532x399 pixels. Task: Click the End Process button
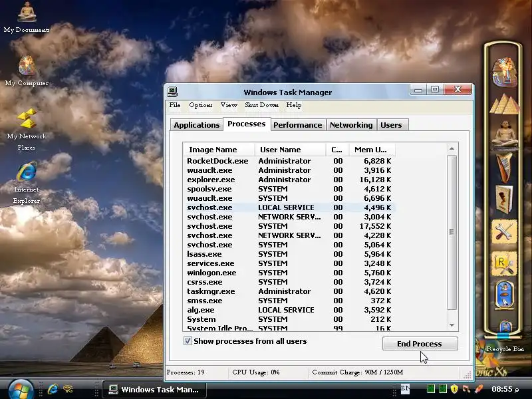(x=420, y=344)
